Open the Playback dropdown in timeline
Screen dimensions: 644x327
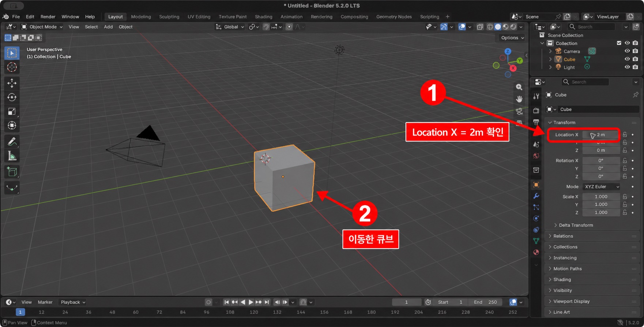(73, 302)
